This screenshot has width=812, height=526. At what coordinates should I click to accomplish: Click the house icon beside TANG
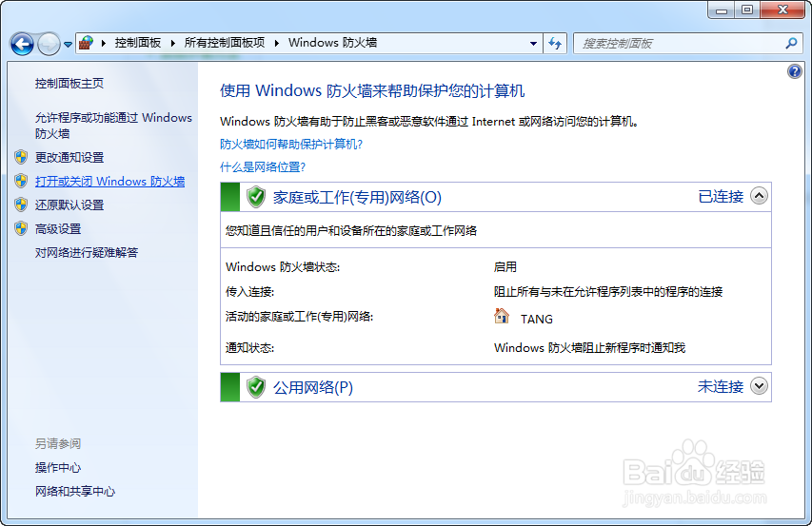[502, 316]
